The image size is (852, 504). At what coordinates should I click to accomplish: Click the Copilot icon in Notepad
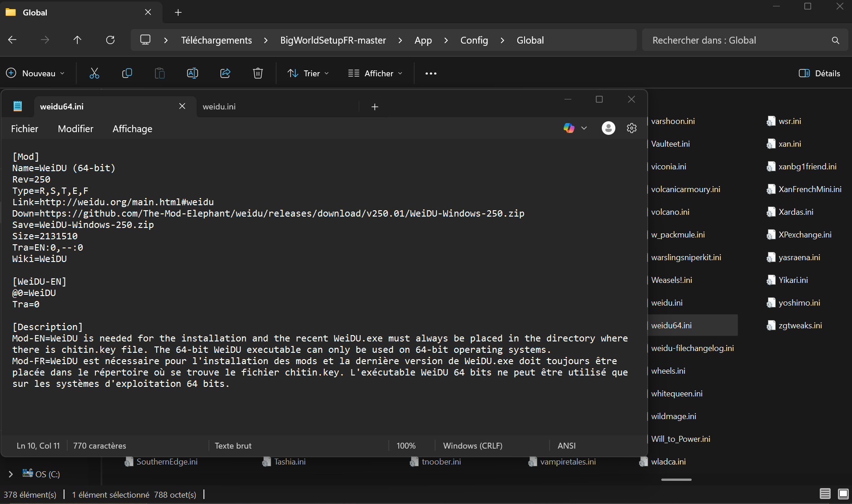[x=569, y=128]
